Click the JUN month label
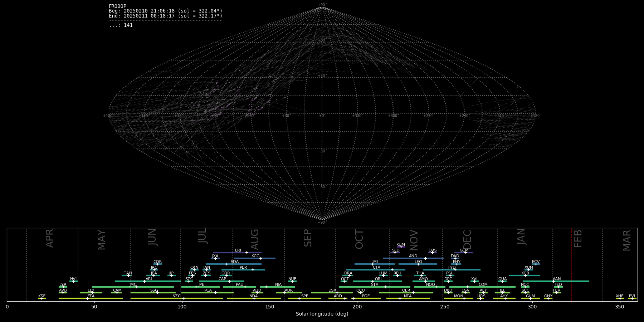The height and width of the screenshot is (322, 644). tap(152, 237)
